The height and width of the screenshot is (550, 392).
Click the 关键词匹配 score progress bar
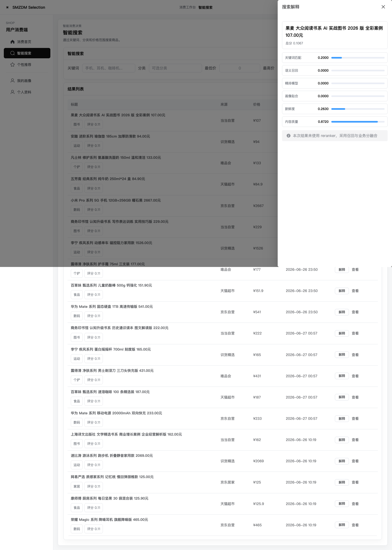[x=358, y=58]
